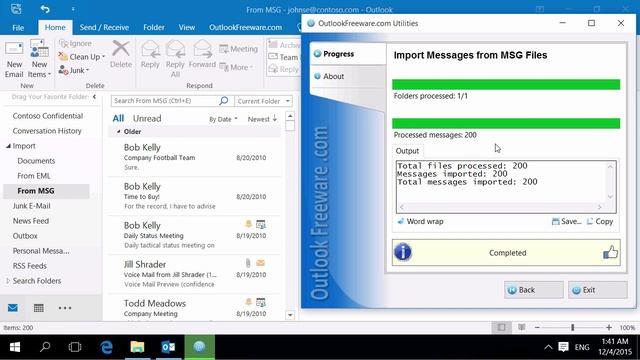Screen dimensions: 640x360
Task: Click the zoom slider handle in status bar
Action: point(573,327)
